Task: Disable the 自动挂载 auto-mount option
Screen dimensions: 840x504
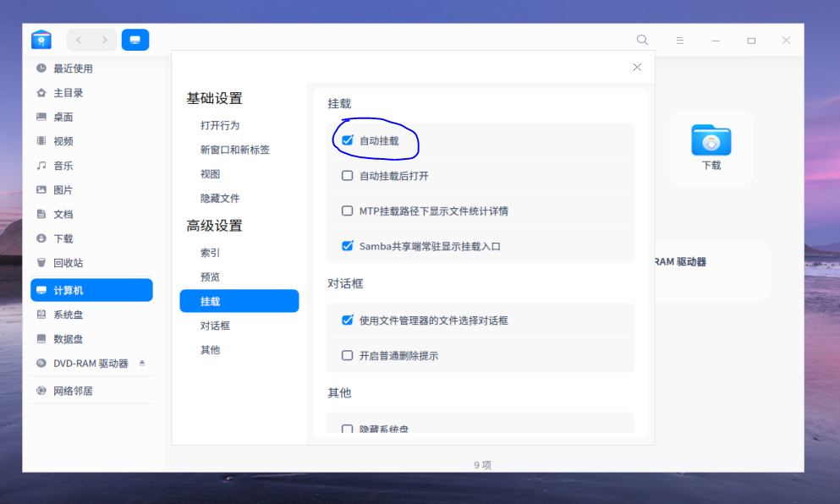Action: [x=347, y=140]
